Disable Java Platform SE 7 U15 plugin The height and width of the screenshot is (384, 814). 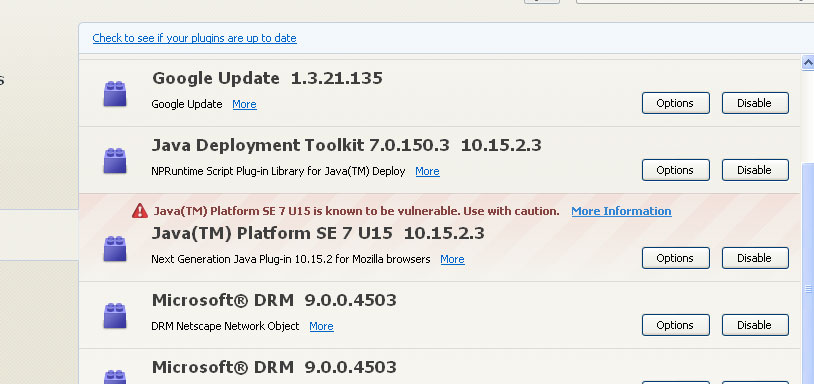(755, 258)
